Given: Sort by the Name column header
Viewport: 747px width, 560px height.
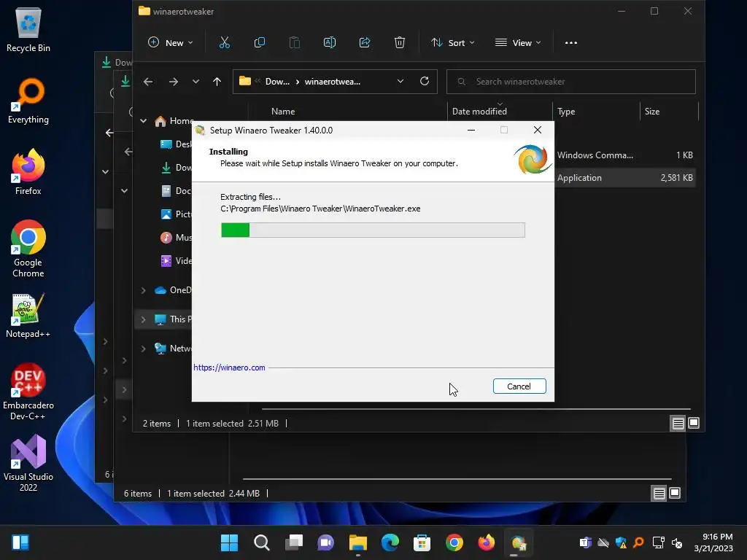Looking at the screenshot, I should coord(283,112).
